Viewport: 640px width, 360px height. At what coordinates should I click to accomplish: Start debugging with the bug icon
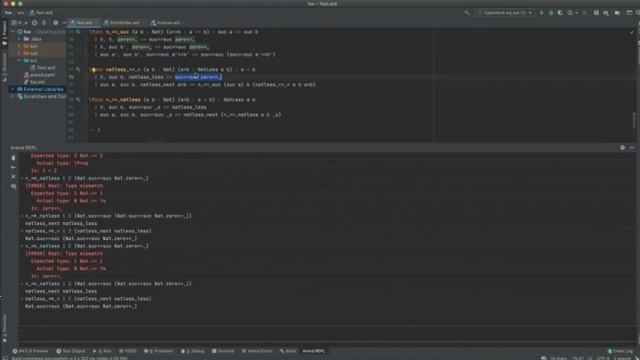click(x=551, y=13)
